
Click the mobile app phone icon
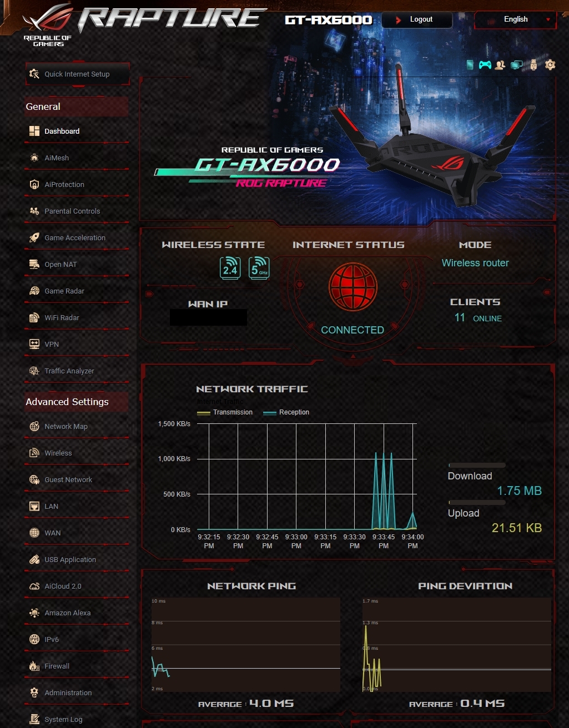471,65
